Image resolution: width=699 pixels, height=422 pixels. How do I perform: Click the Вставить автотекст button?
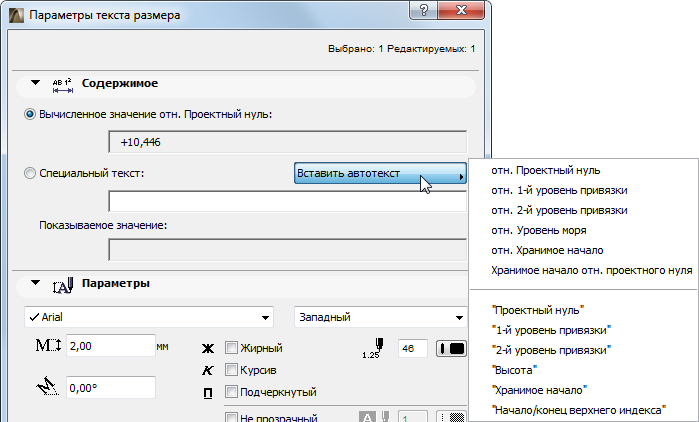click(x=380, y=173)
